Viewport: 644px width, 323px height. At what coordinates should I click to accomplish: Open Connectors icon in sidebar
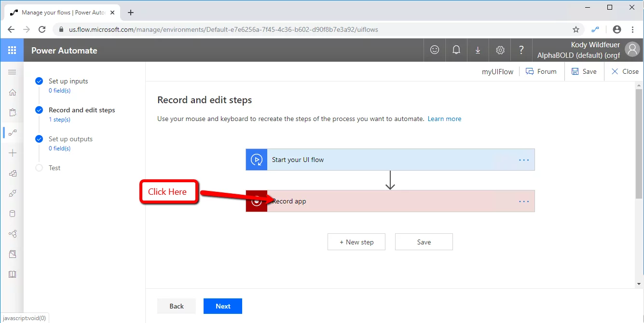[13, 193]
